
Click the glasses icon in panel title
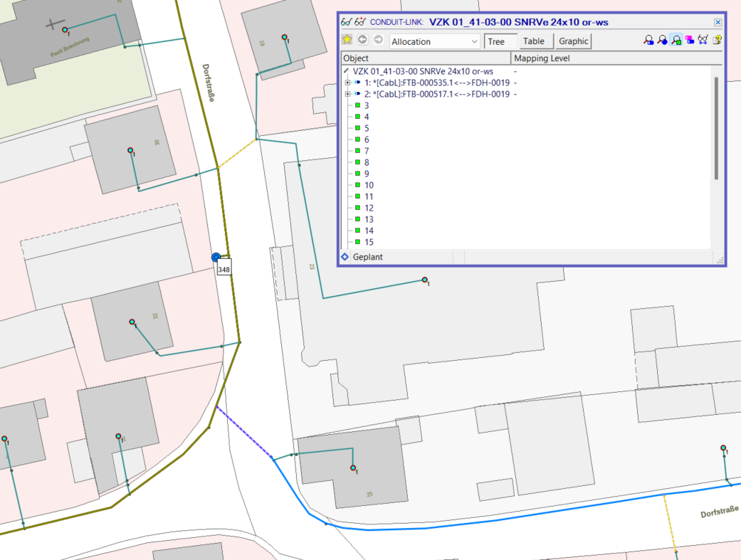(x=346, y=22)
